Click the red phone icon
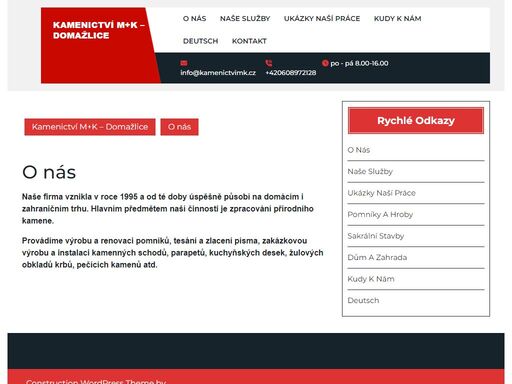Viewport: 512px width, 384px height. click(x=269, y=63)
